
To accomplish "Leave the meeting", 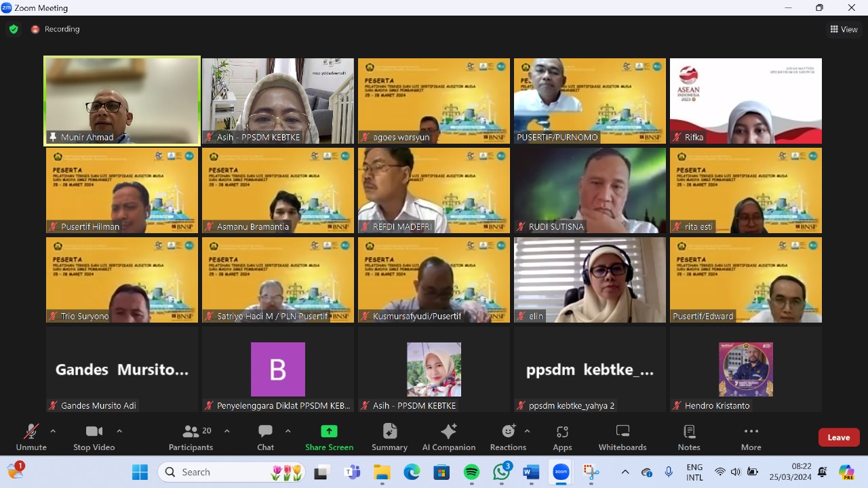I will coord(838,437).
